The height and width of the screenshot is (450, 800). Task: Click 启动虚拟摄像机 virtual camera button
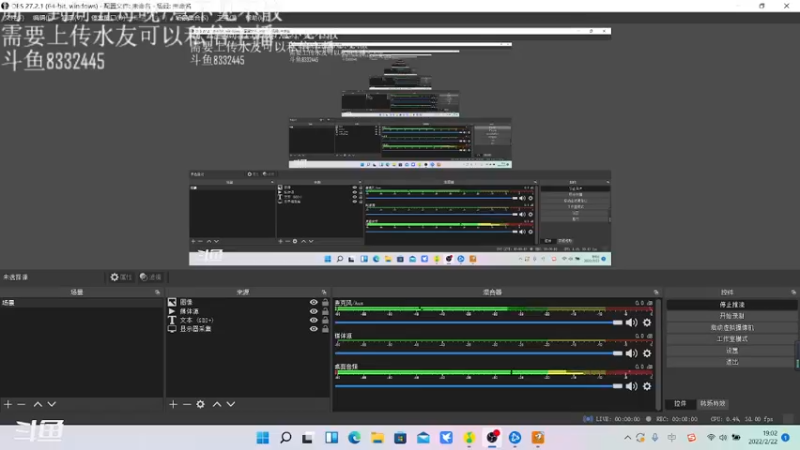point(732,328)
